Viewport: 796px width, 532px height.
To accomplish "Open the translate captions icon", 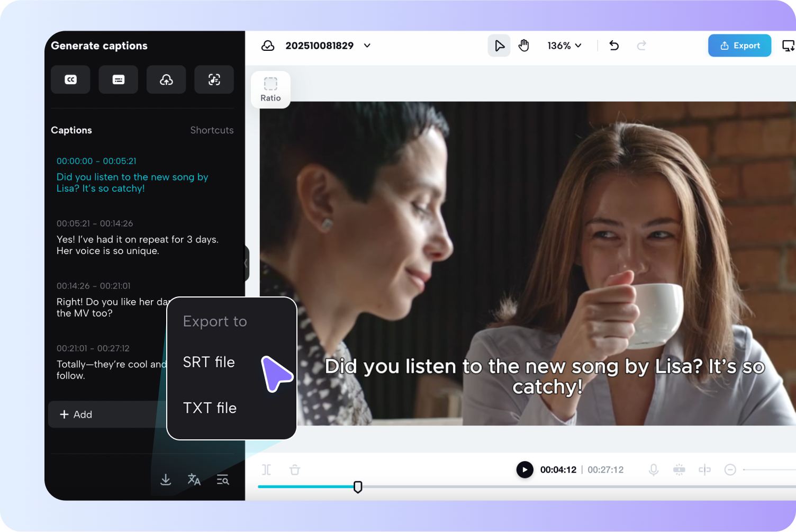I will (x=194, y=480).
